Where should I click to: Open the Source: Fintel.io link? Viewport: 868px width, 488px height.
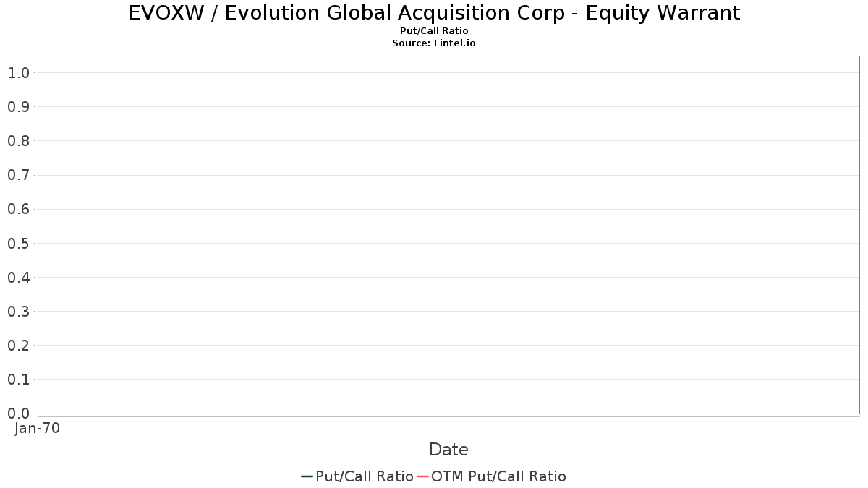tap(434, 43)
